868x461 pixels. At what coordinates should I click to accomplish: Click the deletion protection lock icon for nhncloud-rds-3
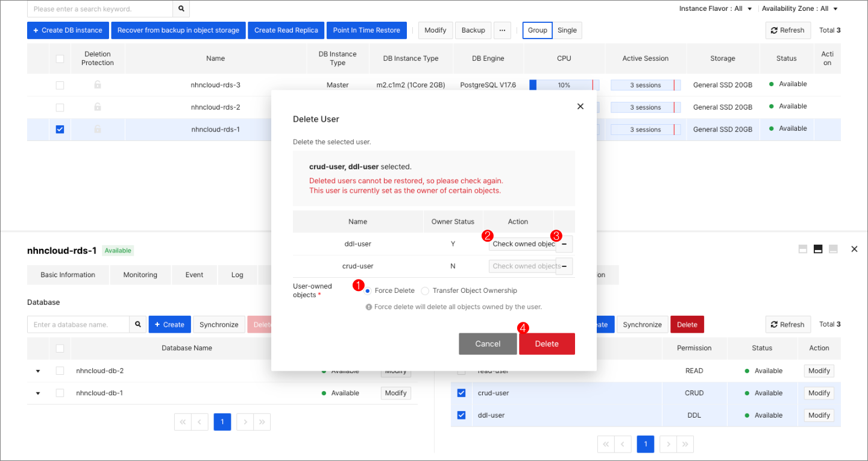[x=97, y=84]
